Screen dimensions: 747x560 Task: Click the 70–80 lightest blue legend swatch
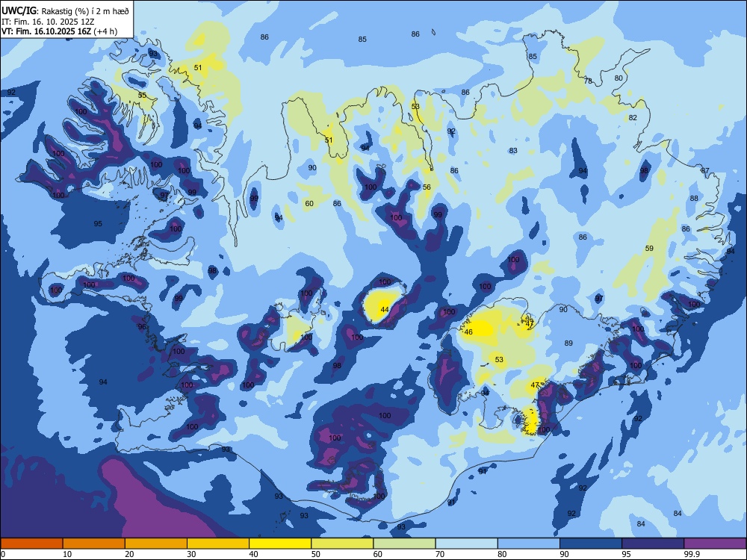466,544
